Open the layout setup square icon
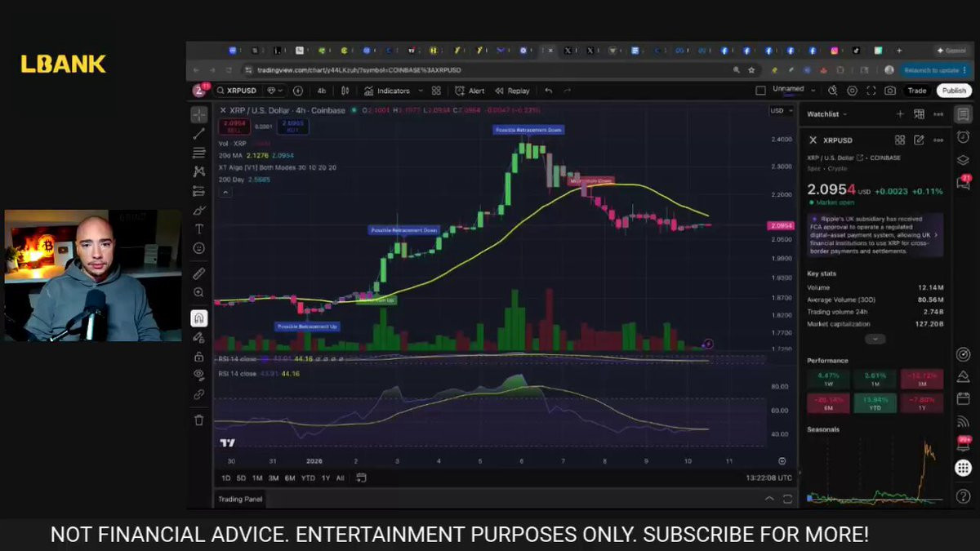 coord(760,91)
